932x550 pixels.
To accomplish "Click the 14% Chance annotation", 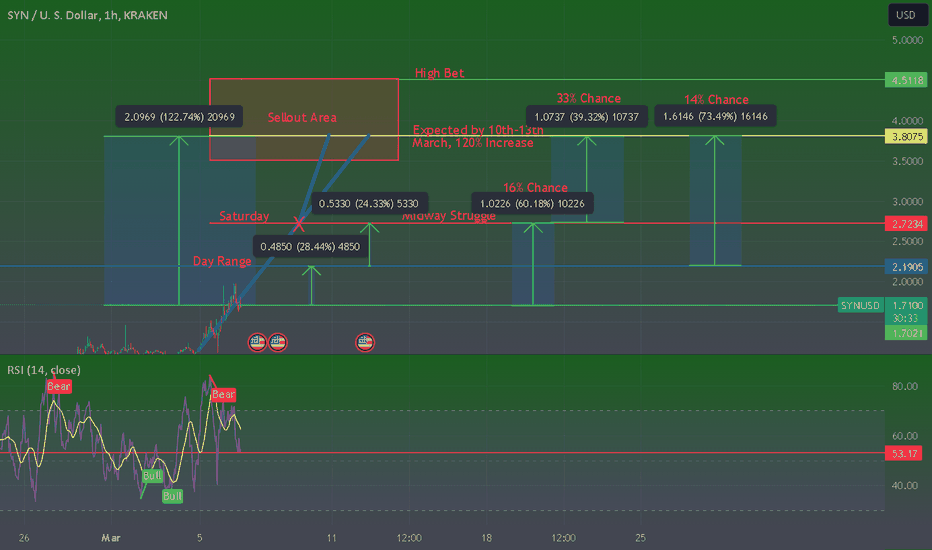I will (x=716, y=100).
